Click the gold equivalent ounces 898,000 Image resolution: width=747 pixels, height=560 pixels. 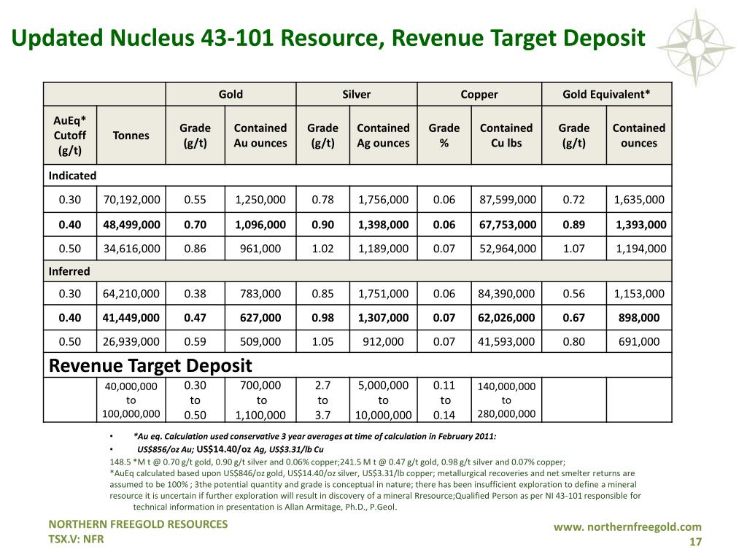tap(639, 318)
